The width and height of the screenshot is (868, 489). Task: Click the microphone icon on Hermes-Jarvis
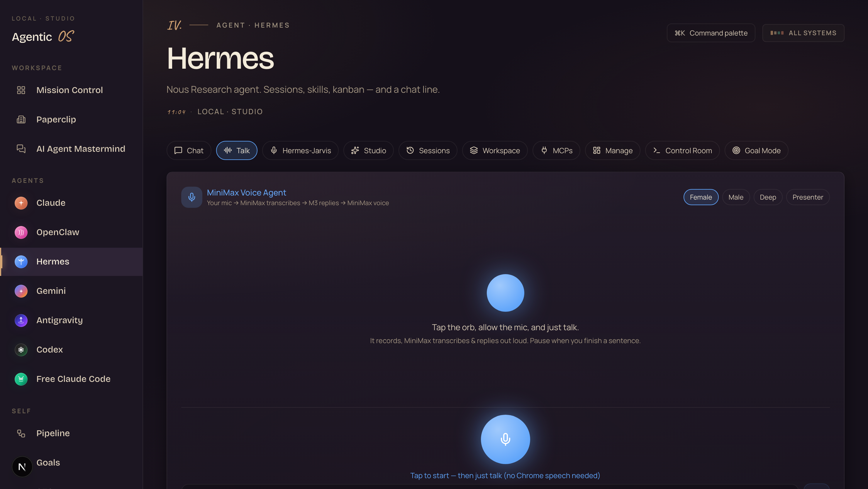click(x=274, y=150)
